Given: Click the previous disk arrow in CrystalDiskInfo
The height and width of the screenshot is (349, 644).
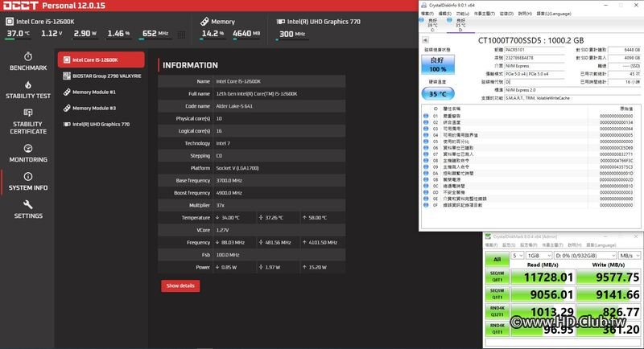Looking at the screenshot, I should [x=425, y=40].
